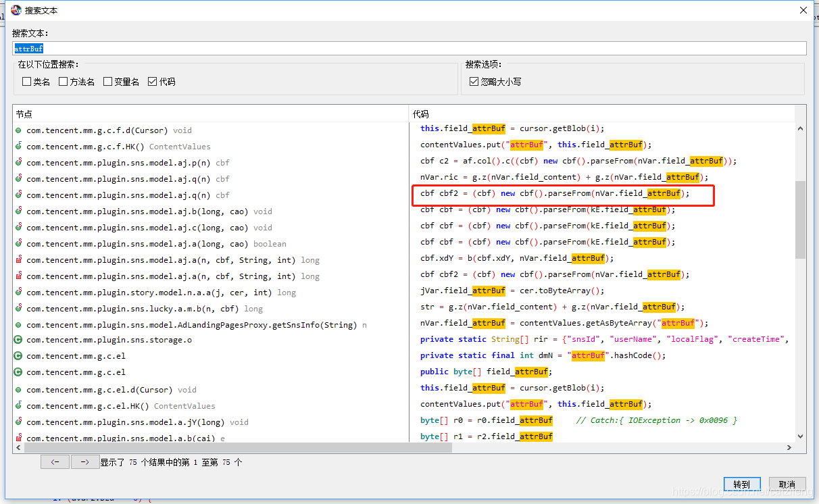Select code line 'private static final int dmN'
This screenshot has width=819, height=504.
coord(543,355)
